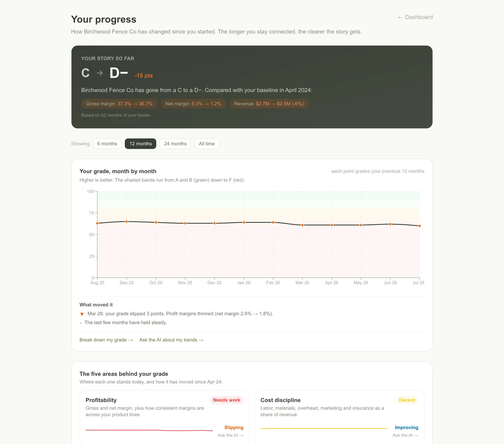Select the Apr 26 grade point

[x=332, y=225]
